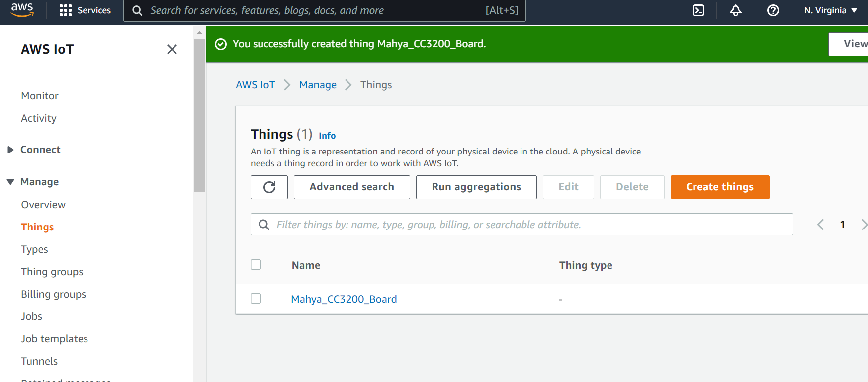Focus the filter things input field
868x382 pixels.
coord(522,225)
